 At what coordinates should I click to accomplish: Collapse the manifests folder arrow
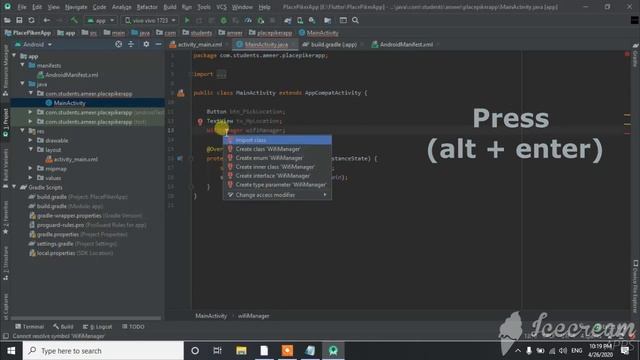click(23, 65)
